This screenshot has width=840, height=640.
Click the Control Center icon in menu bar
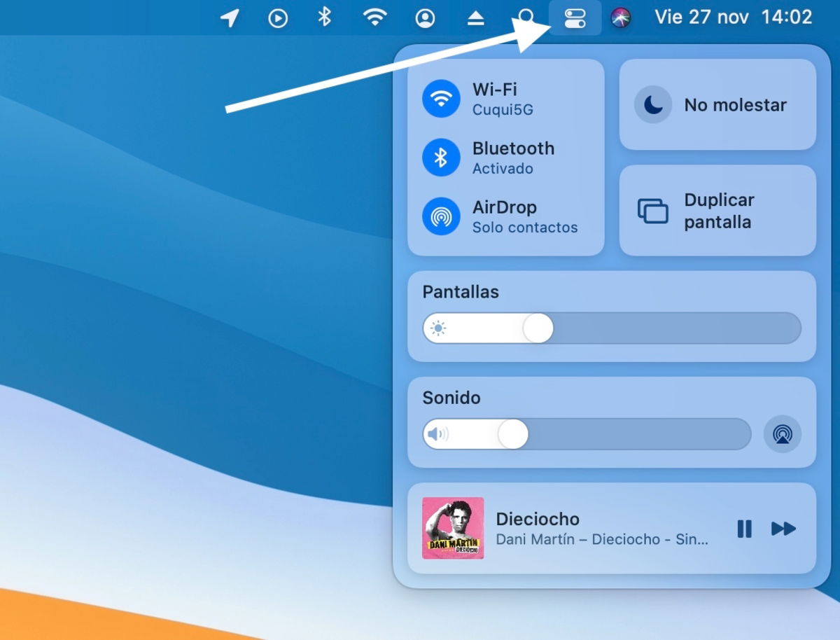[574, 18]
